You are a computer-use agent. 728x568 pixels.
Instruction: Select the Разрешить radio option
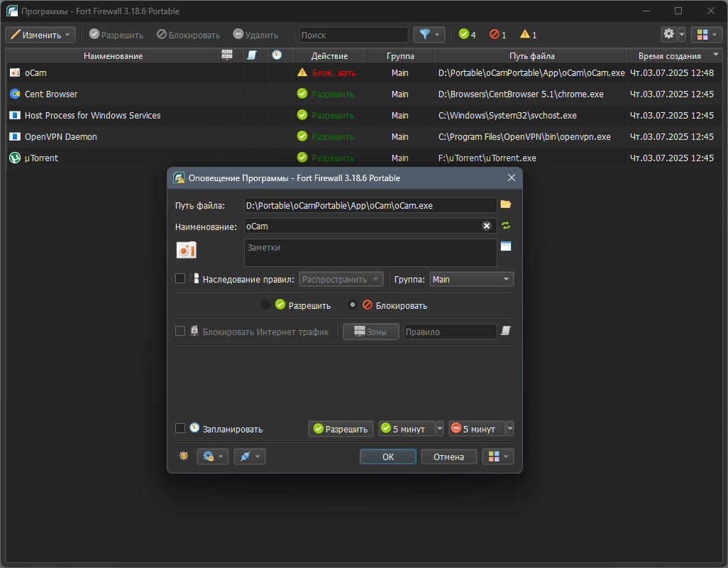[x=265, y=305]
